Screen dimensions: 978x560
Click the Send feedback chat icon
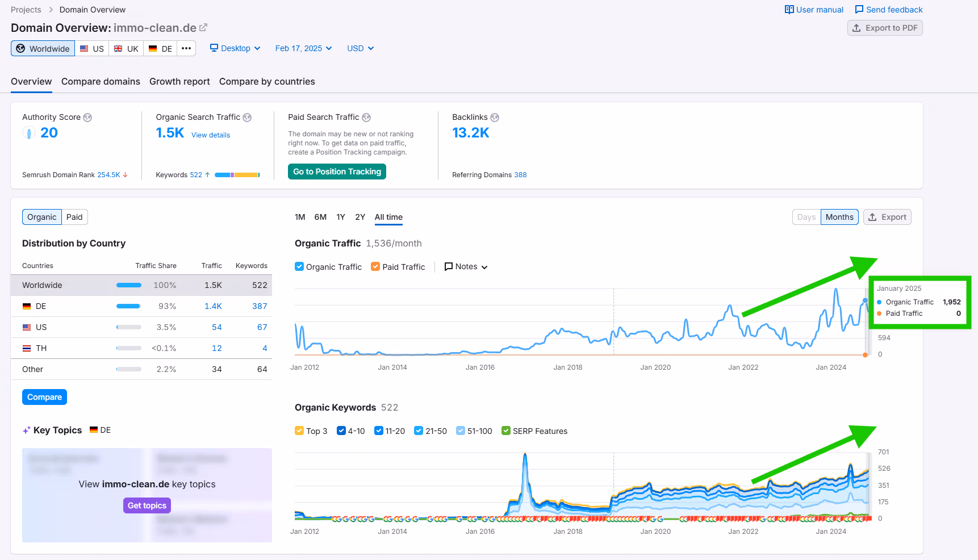pyautogui.click(x=859, y=10)
